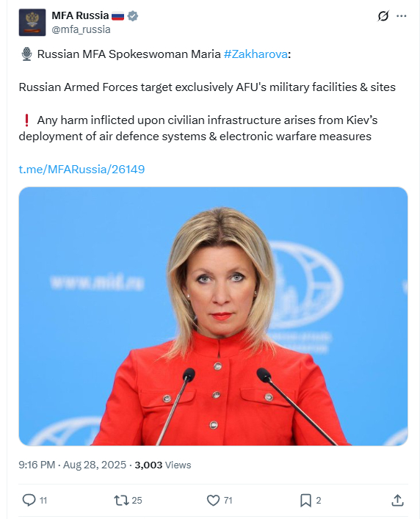Open the MFA Russia profile avatar
The image size is (420, 519).
tap(32, 23)
